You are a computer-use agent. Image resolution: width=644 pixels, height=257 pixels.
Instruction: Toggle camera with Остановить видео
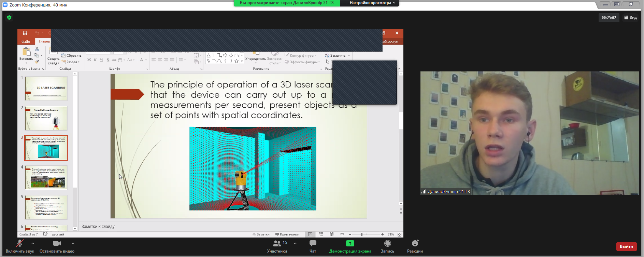click(x=57, y=246)
